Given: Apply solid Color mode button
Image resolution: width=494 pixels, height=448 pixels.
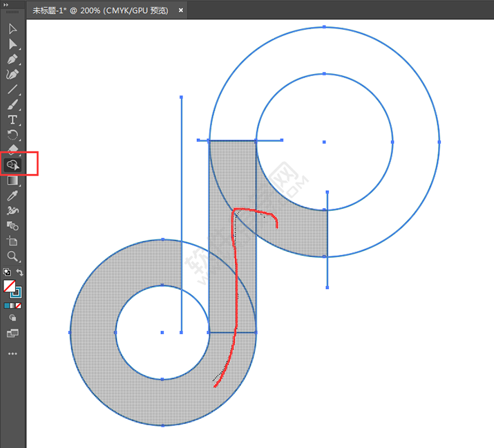Looking at the screenshot, I should [x=7, y=306].
